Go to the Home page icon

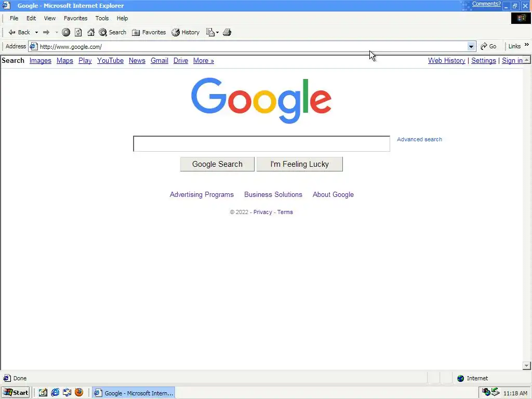click(90, 32)
